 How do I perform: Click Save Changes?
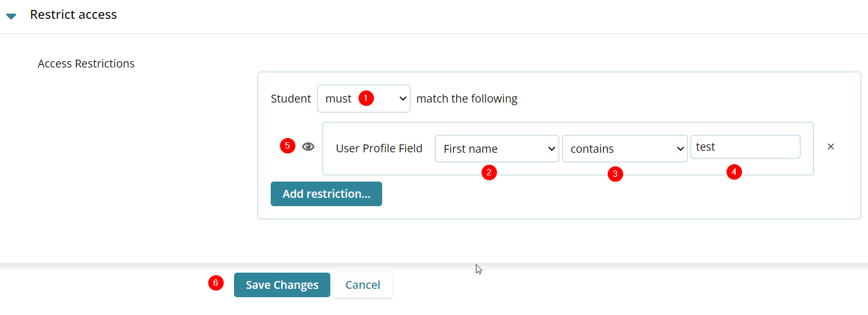pyautogui.click(x=282, y=285)
